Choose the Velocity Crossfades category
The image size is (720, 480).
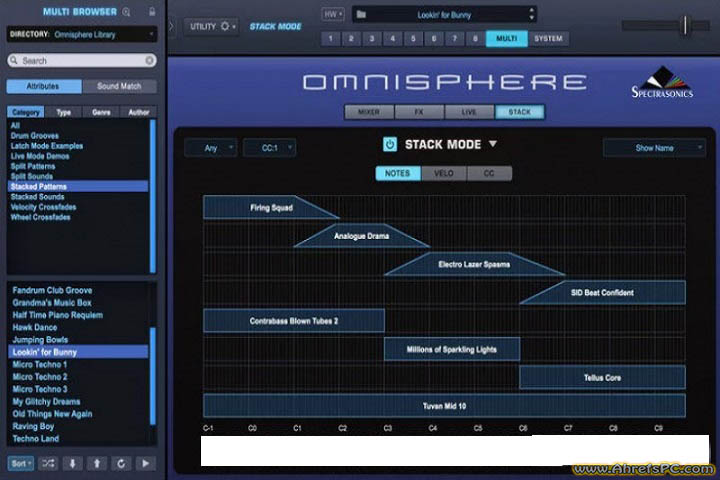(x=78, y=207)
